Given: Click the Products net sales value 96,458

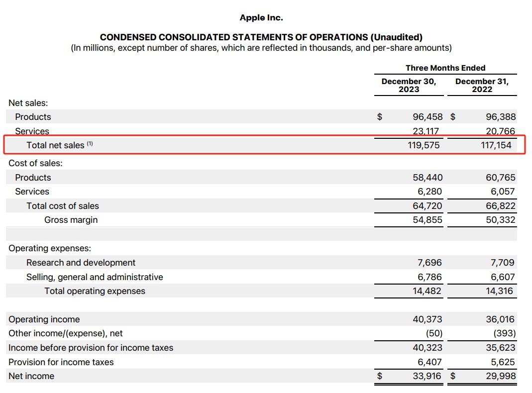Looking at the screenshot, I should click(x=427, y=116).
